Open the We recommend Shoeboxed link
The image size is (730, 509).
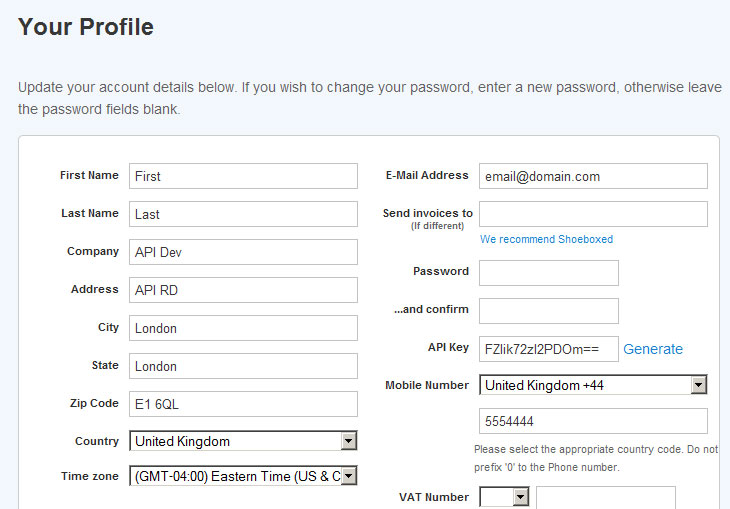pos(546,240)
